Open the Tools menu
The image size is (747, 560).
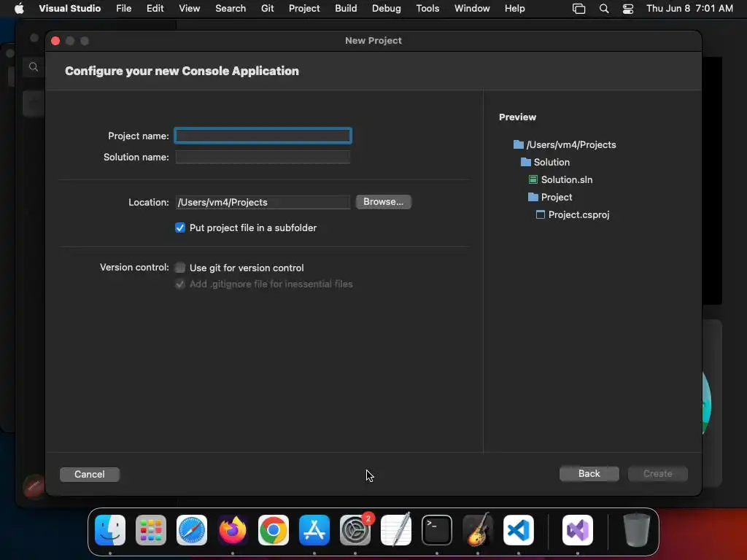[427, 9]
